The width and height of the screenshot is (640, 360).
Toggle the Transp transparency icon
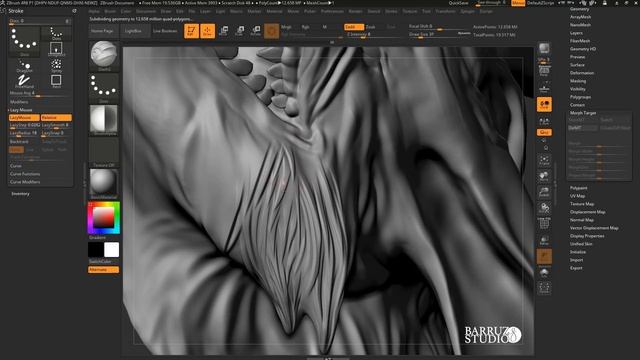544,240
